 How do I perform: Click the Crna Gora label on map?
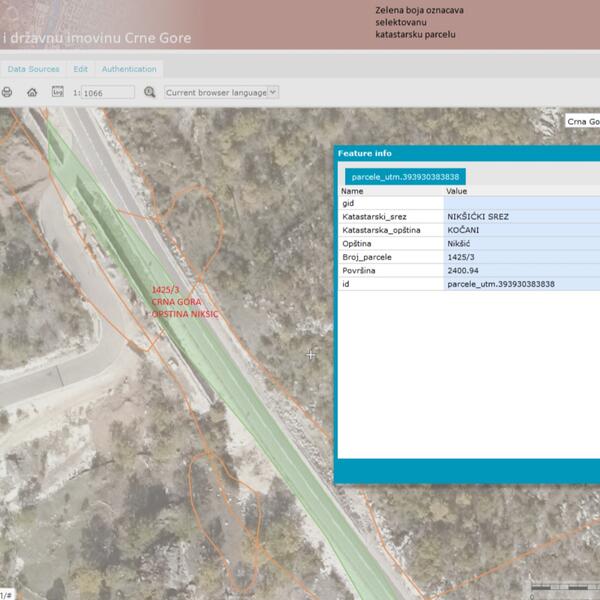(582, 121)
